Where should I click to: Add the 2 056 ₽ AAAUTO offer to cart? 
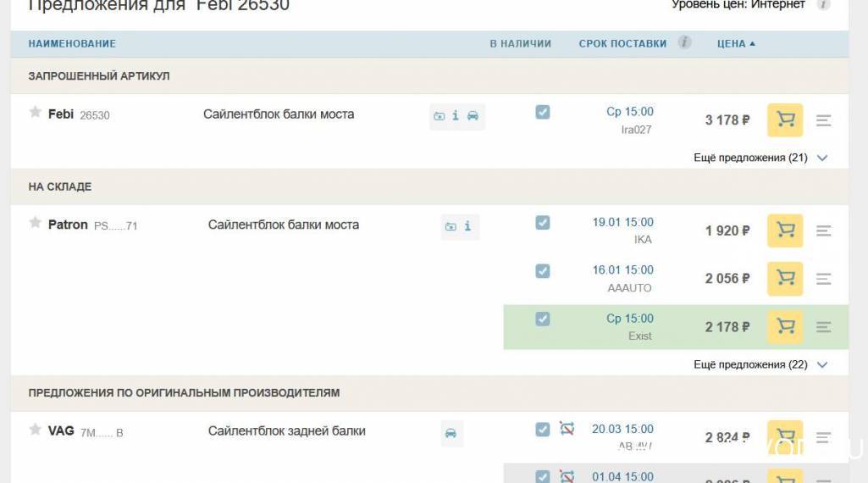[x=785, y=278]
